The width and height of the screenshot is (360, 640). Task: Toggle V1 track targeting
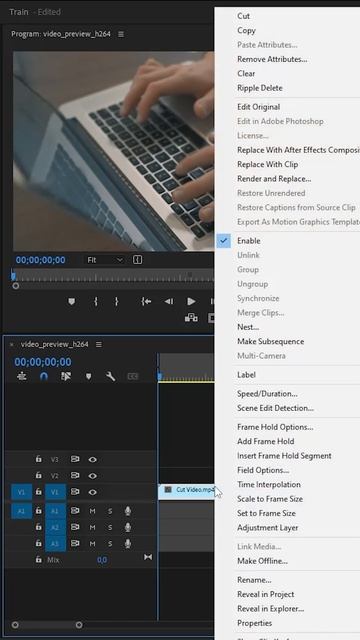56,492
